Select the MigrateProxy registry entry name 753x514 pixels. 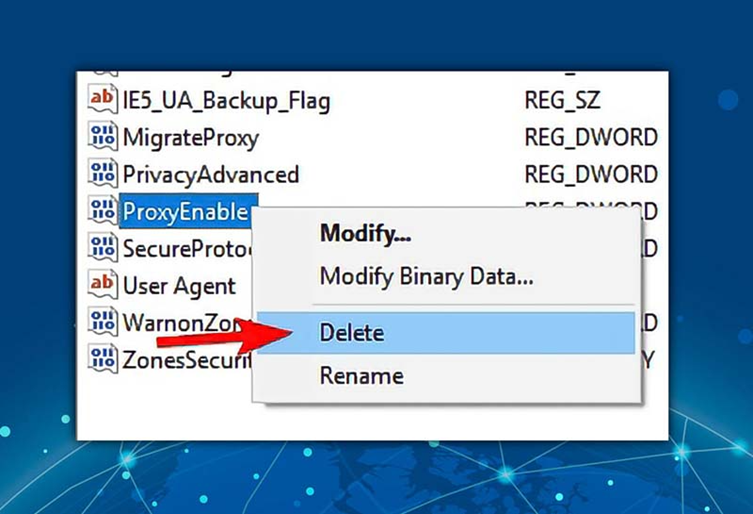pos(190,137)
